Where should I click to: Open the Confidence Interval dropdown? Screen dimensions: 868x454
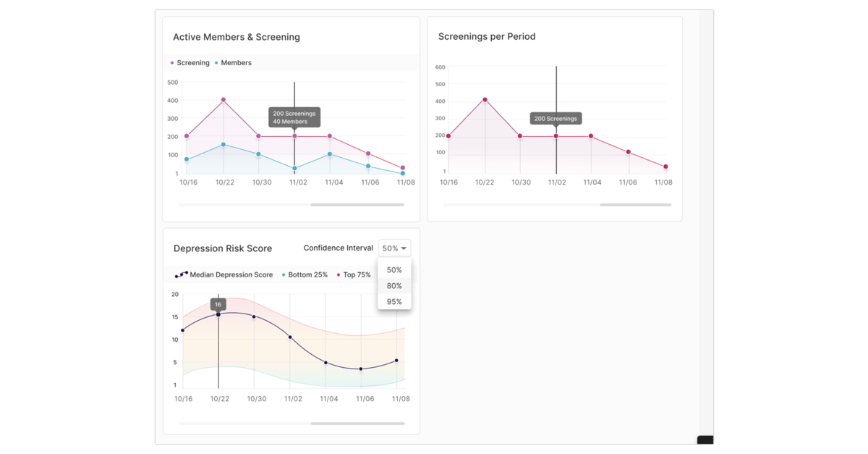click(394, 248)
